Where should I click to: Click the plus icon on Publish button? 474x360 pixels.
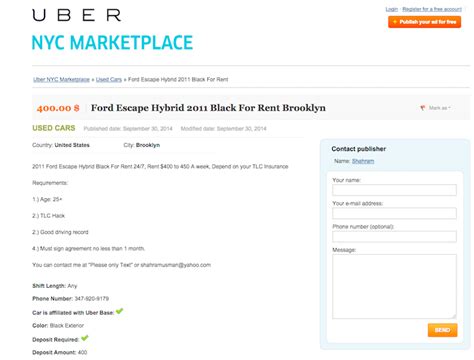[x=395, y=22]
